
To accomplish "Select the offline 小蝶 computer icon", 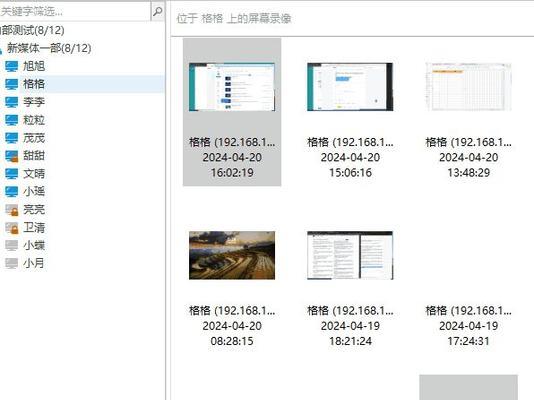I will click(x=11, y=245).
